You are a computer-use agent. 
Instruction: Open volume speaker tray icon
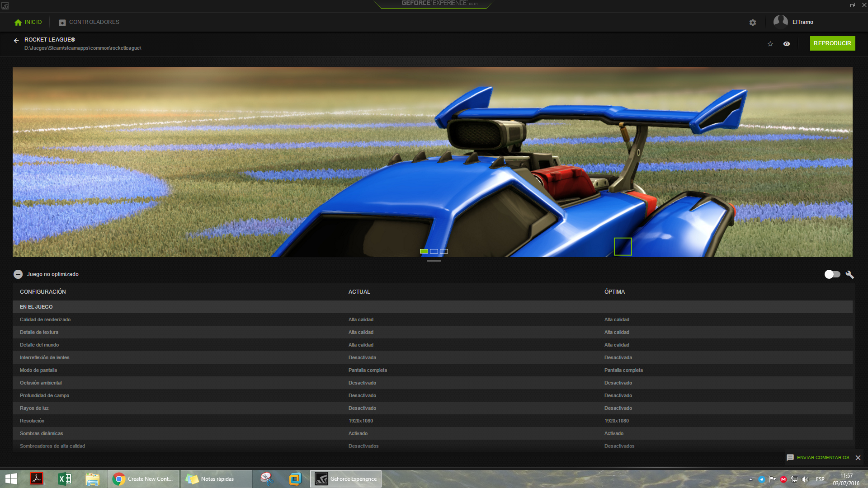pyautogui.click(x=805, y=479)
